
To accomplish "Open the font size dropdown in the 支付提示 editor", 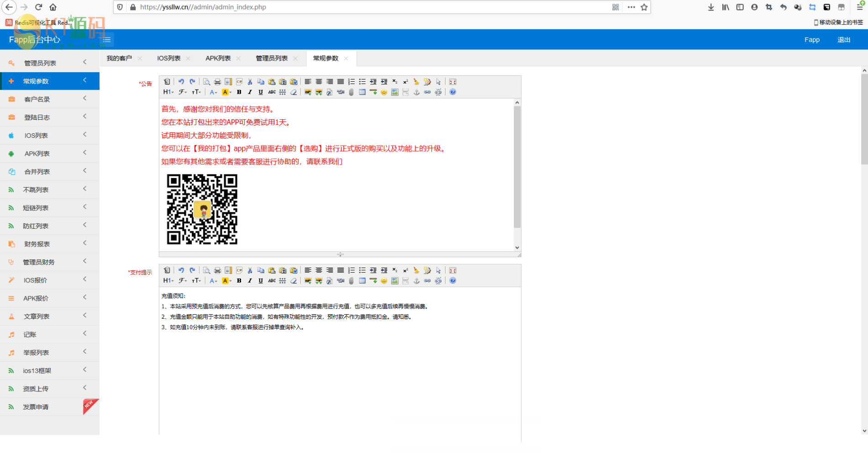I will coord(196,281).
